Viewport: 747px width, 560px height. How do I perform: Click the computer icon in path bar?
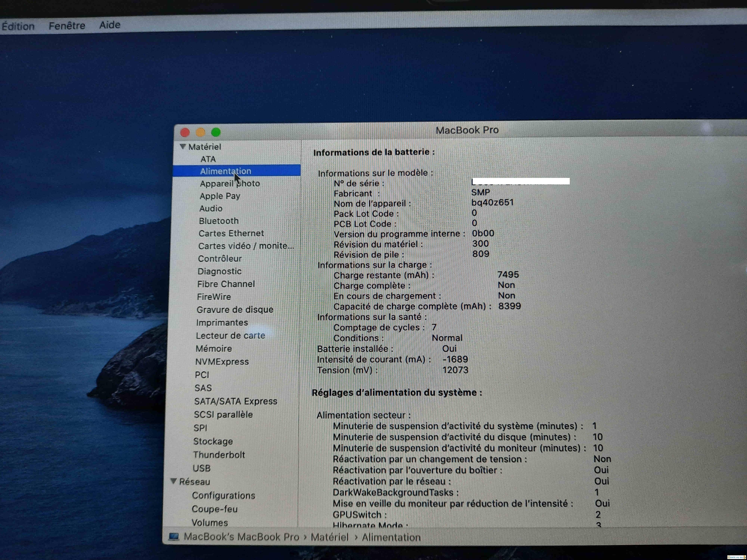(x=173, y=536)
